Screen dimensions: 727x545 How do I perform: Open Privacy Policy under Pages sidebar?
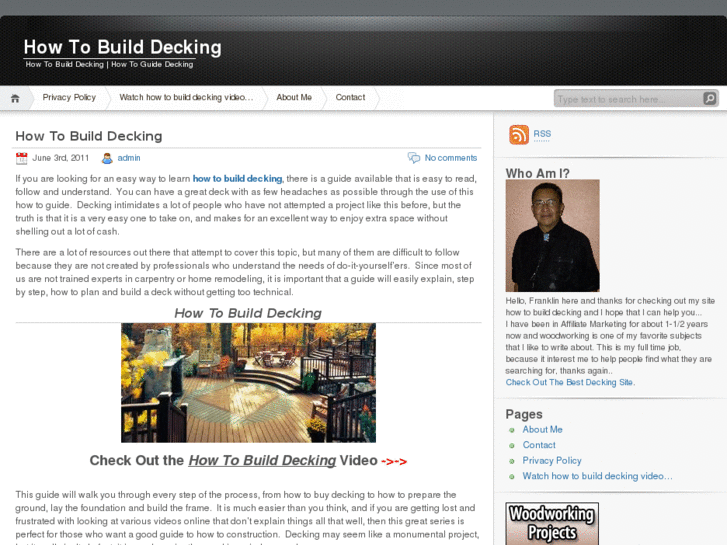(552, 461)
